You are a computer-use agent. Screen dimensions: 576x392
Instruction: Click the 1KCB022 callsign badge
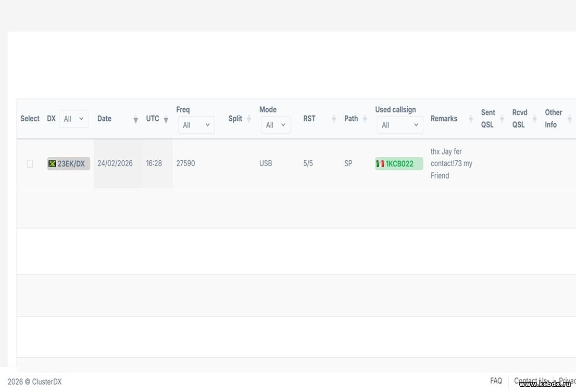point(399,163)
